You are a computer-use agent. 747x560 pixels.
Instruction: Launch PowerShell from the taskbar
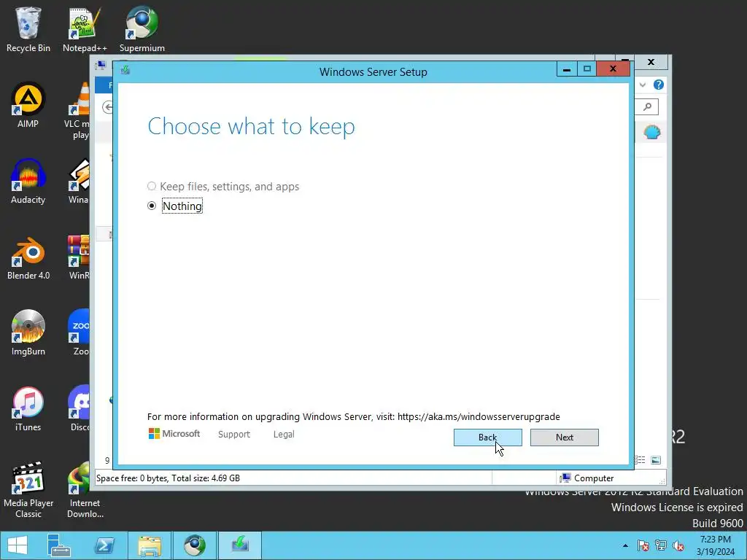104,545
